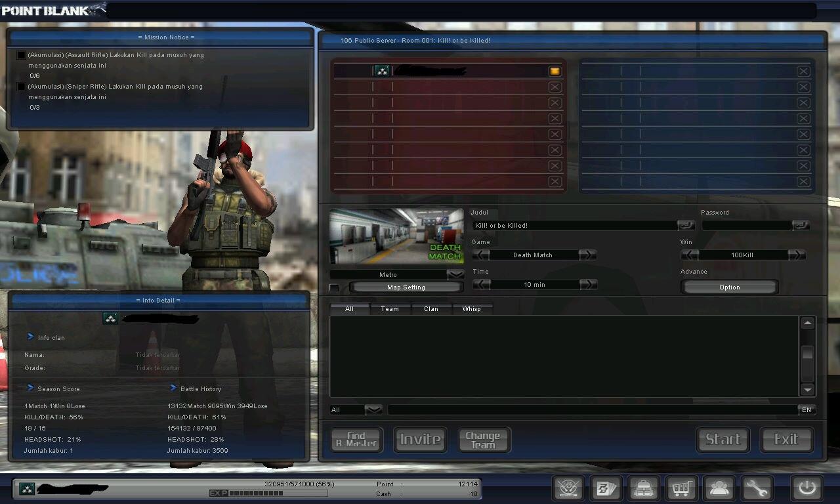
Task: Click the rank badge in Info Detail
Action: [x=110, y=318]
